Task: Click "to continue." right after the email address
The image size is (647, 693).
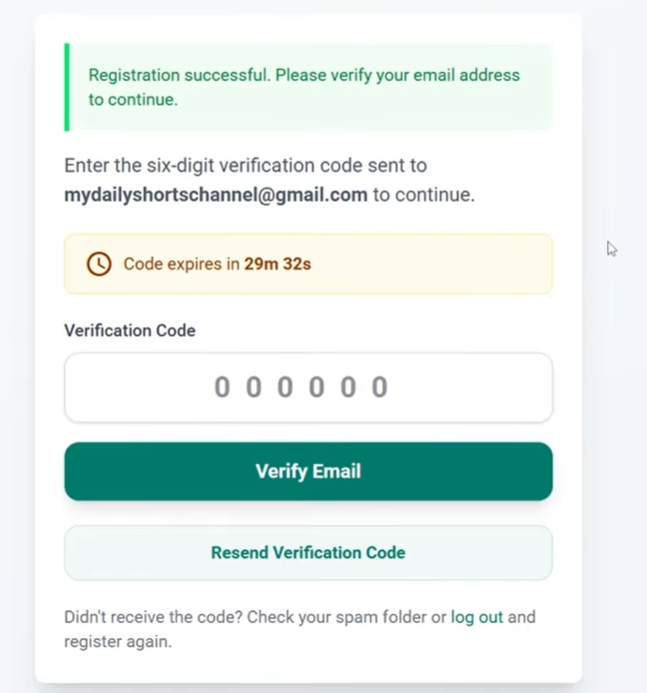Action: click(x=423, y=195)
